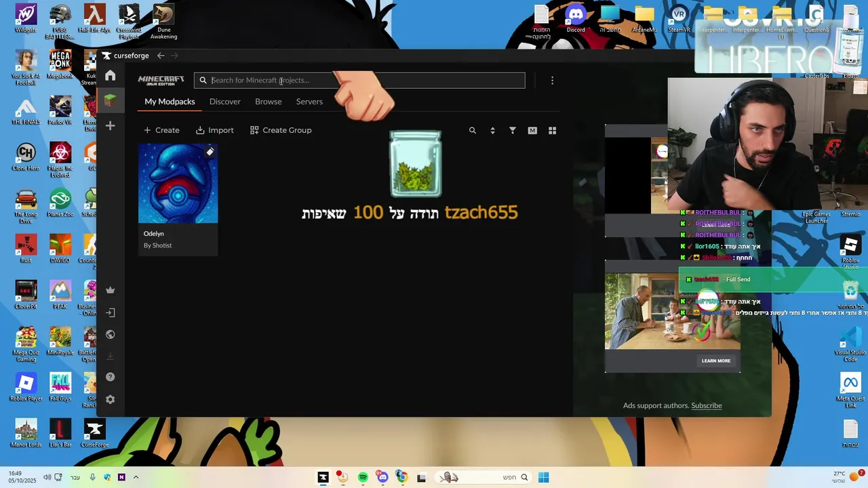Open the help question mark icon
This screenshot has width=868, height=488.
111,377
